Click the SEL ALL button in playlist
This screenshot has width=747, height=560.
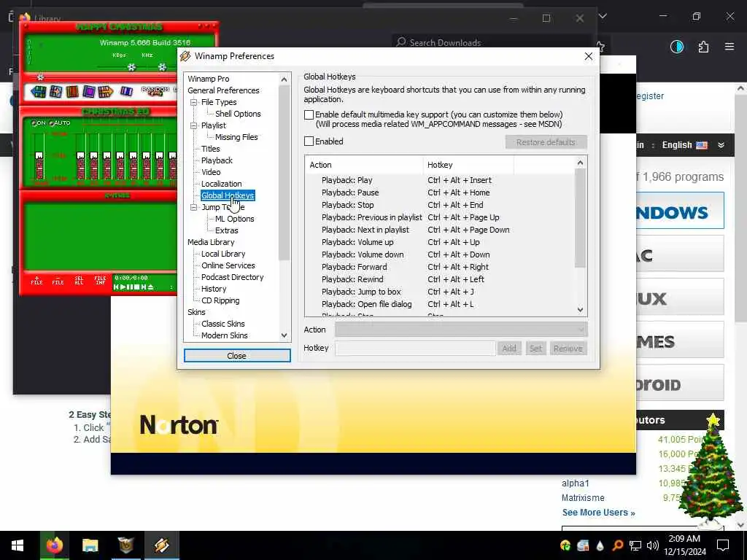[x=79, y=280]
